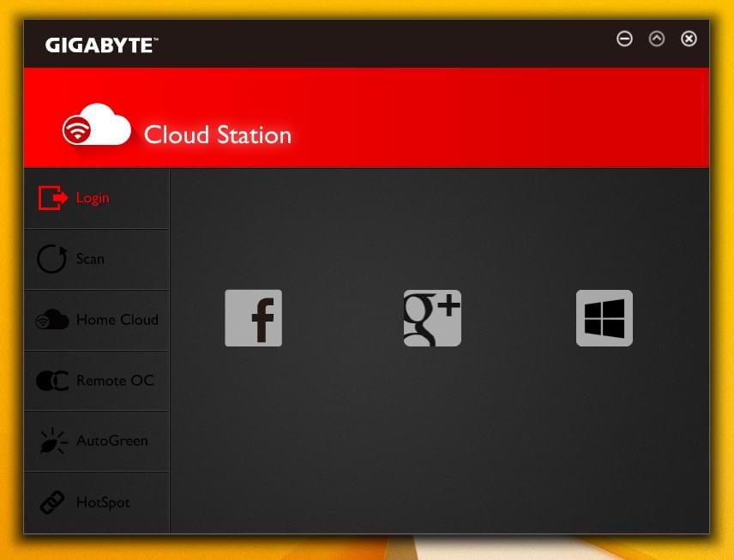Sign in with the Windows account icon
This screenshot has height=560, width=734.
pyautogui.click(x=605, y=318)
